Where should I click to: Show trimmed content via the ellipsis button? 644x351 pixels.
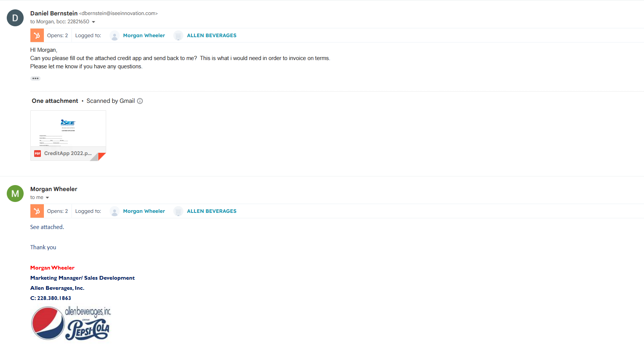coord(35,78)
